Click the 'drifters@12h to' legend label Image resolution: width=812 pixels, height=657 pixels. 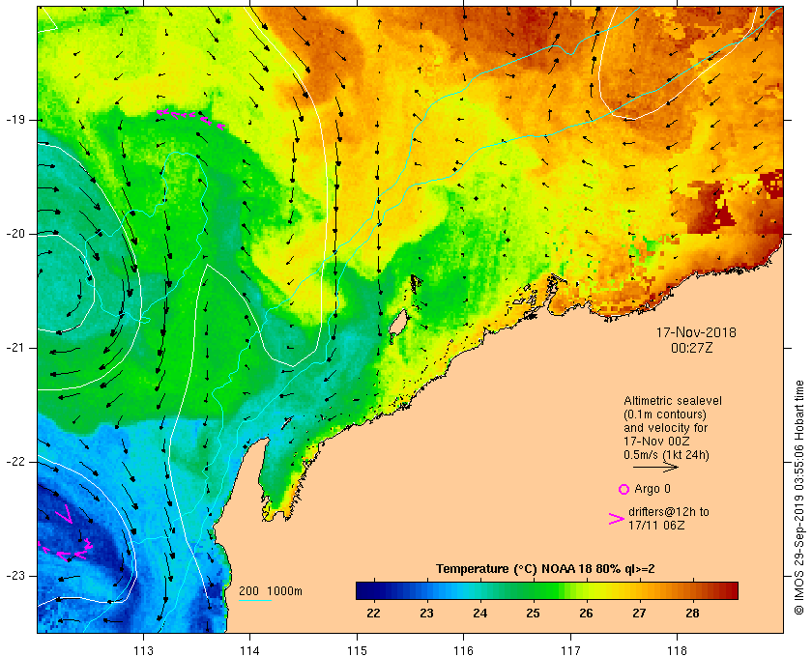(669, 512)
